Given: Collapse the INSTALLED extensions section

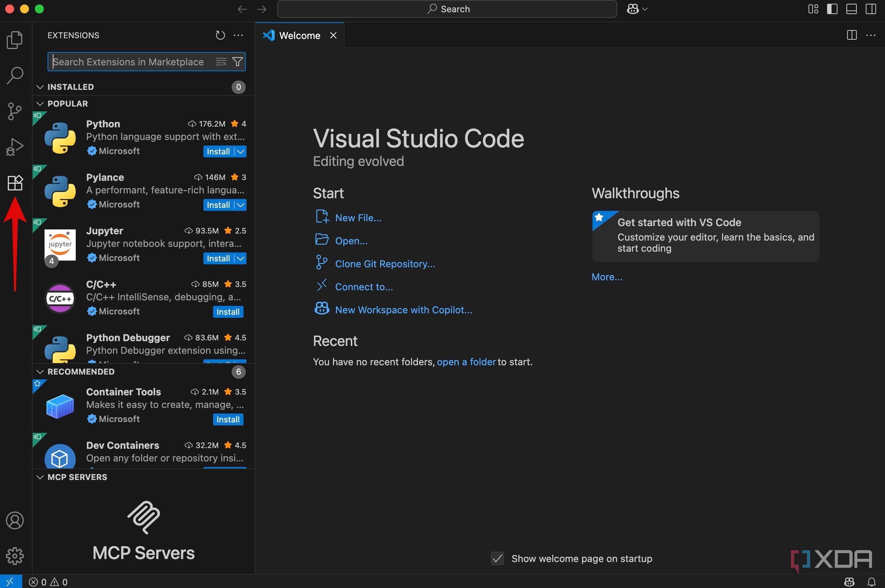Looking at the screenshot, I should pyautogui.click(x=40, y=87).
